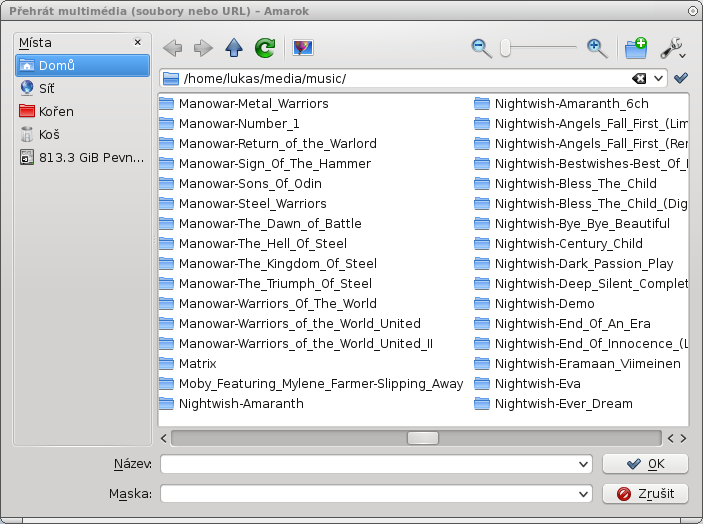The image size is (703, 524).
Task: Click folder icon beside Nightwish-Deep_Silent_Complete
Action: (482, 284)
